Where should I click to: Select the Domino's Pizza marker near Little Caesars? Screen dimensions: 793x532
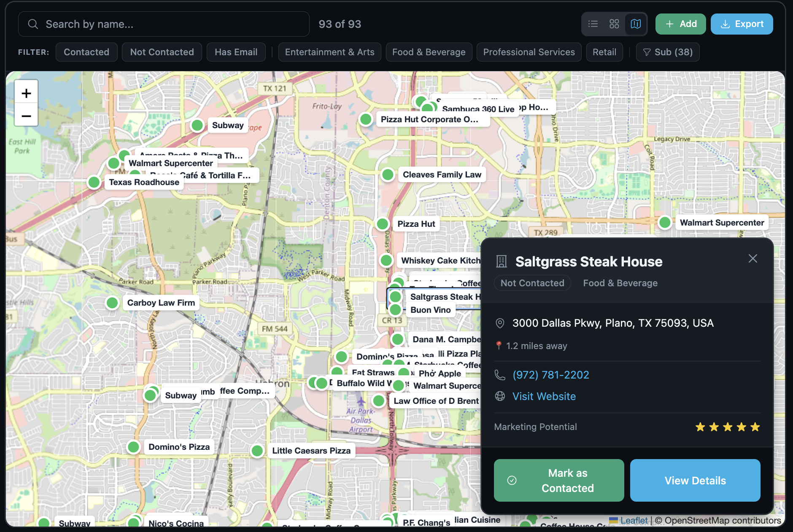(x=133, y=447)
